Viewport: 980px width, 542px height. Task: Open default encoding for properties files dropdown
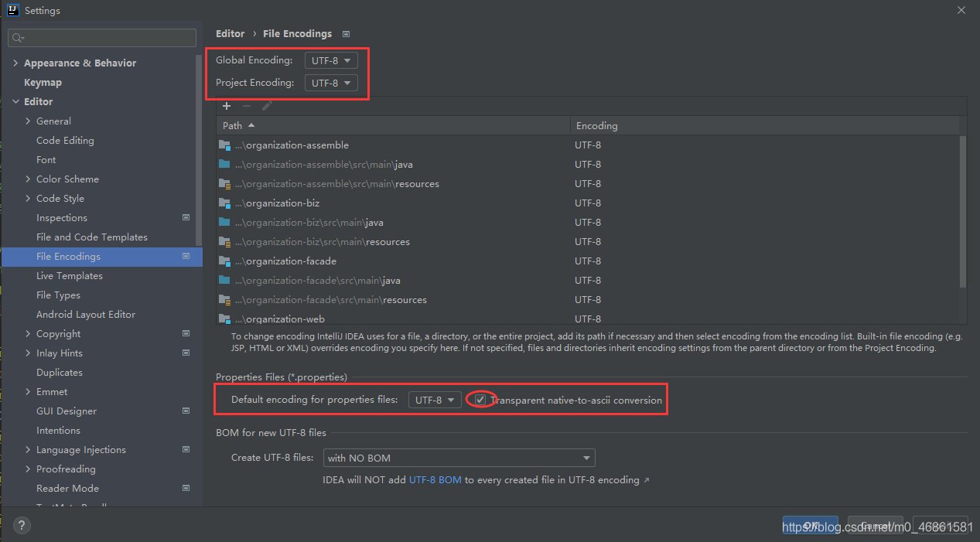[435, 400]
